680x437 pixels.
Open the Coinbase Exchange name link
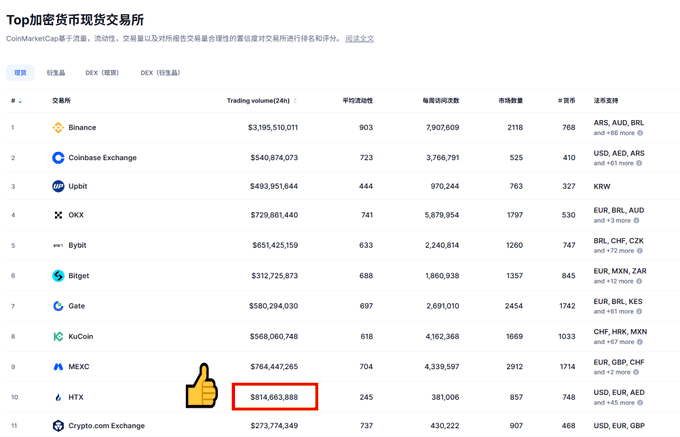(102, 158)
